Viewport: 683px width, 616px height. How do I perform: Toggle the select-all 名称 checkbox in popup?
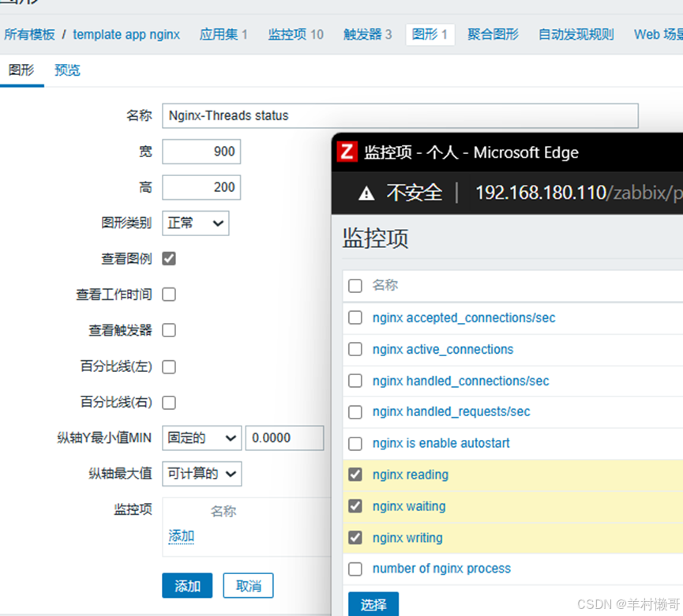pos(355,286)
